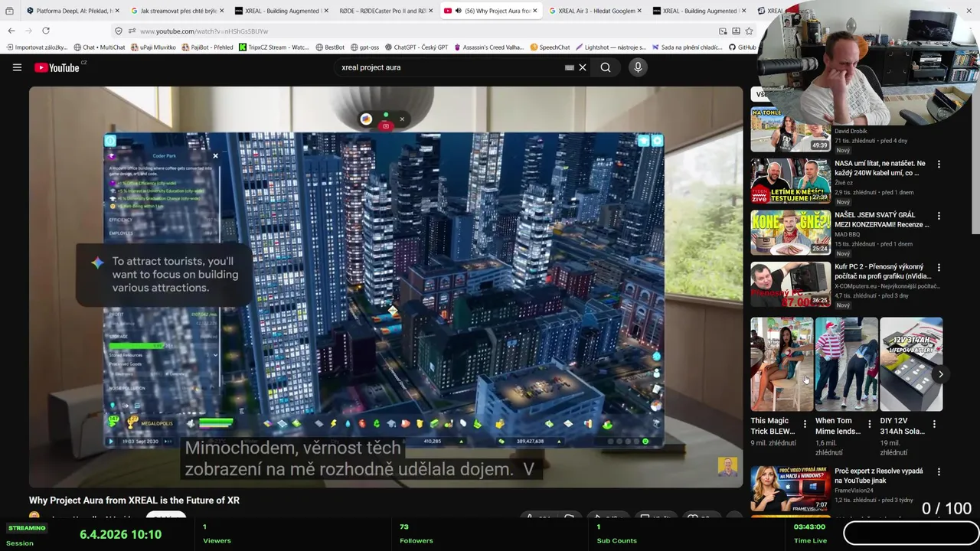Open the ChatGPT - Český GPT bookmark
This screenshot has height=551, width=980.
(x=416, y=47)
